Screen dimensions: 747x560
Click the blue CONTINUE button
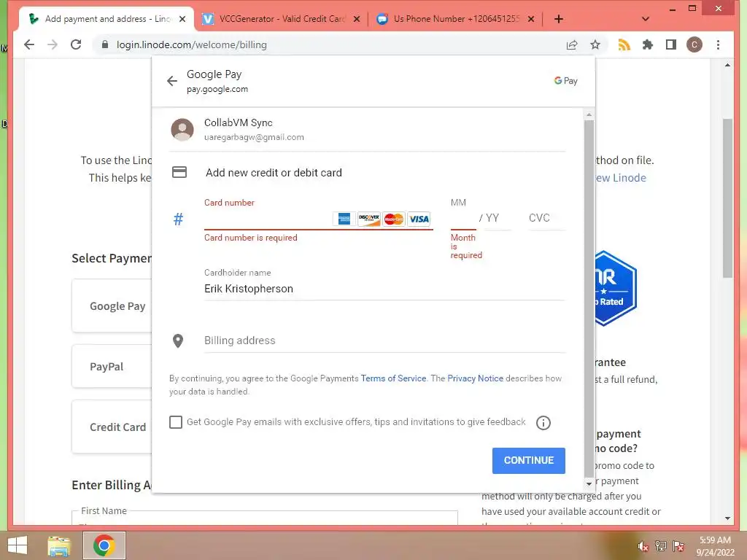click(529, 461)
